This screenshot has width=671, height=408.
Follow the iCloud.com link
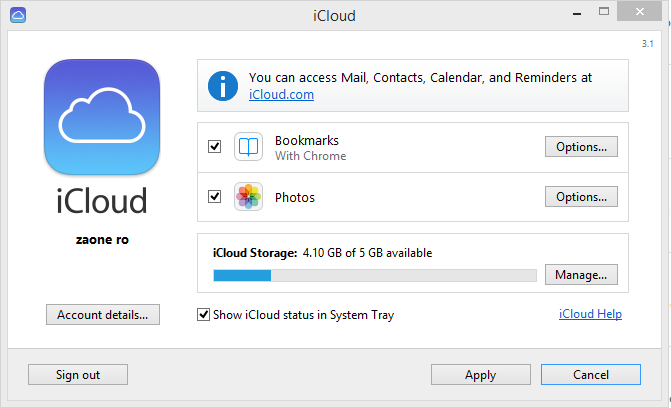(x=281, y=95)
